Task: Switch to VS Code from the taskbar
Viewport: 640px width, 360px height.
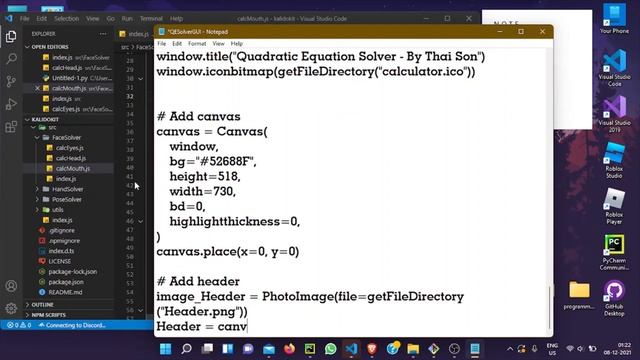Action: tap(351, 349)
